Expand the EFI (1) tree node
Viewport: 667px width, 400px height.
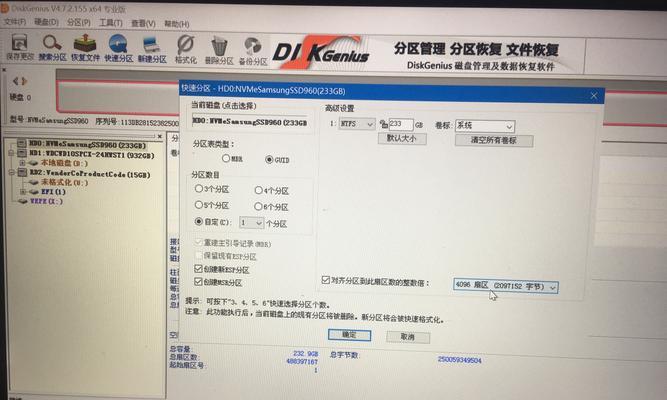pos(23,192)
